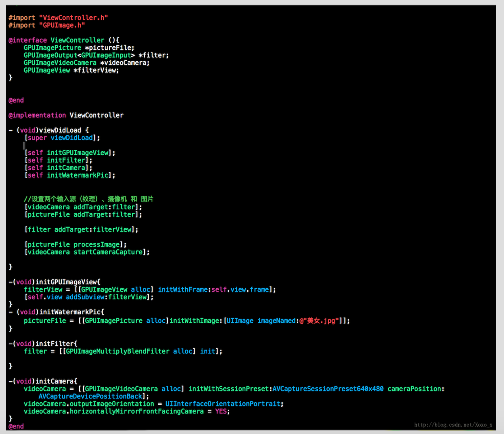Viewport: 504px width, 434px height.
Task: Click the final @end at bottom
Action: tap(16, 426)
